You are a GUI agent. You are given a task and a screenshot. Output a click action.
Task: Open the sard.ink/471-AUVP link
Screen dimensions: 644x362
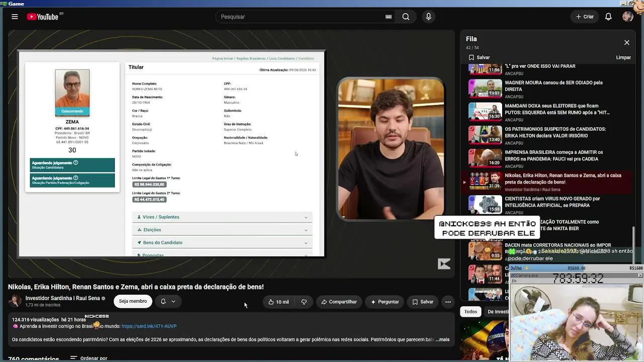[x=149, y=326]
